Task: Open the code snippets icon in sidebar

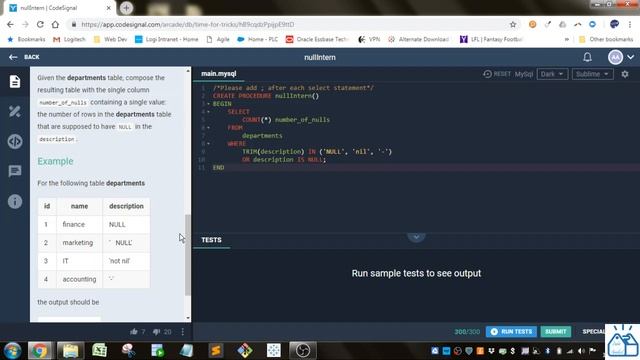Action: pyautogui.click(x=15, y=142)
